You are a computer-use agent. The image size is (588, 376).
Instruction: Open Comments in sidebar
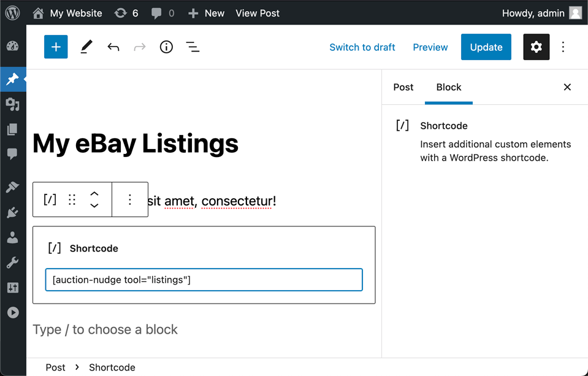pos(13,154)
